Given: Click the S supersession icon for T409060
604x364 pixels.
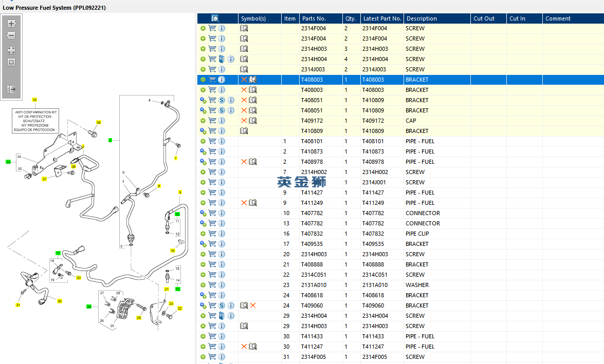Looking at the screenshot, I should (x=222, y=305).
